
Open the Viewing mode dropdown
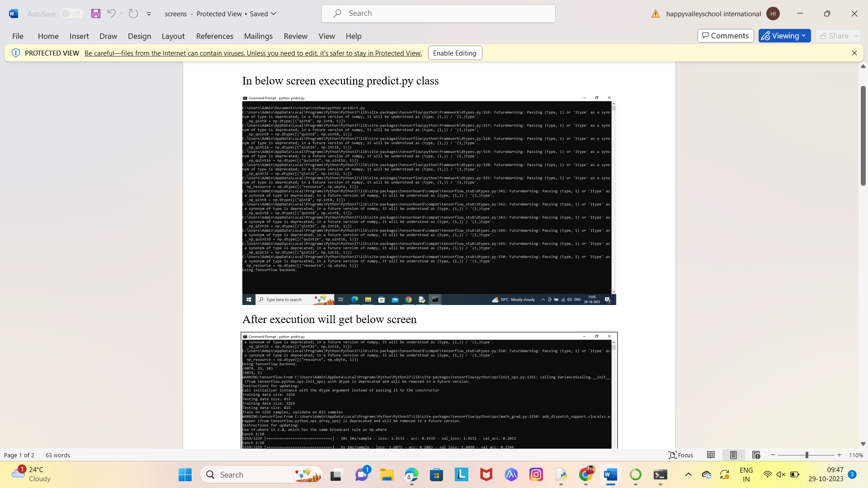(x=784, y=36)
